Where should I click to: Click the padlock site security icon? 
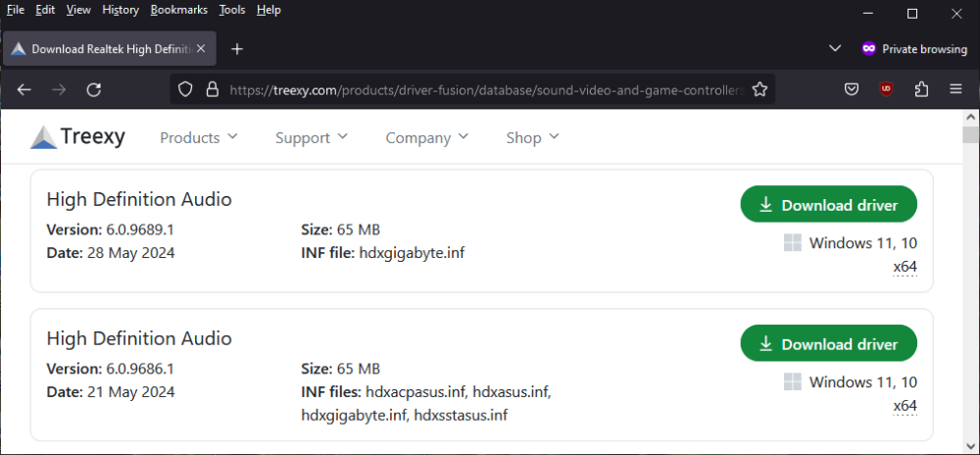211,89
